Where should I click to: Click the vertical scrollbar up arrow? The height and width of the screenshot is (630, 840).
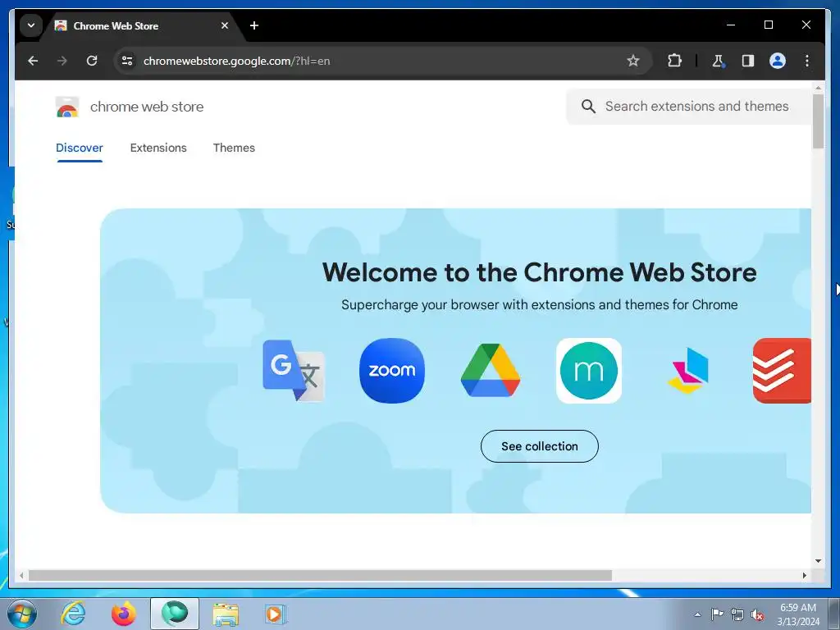coord(818,87)
